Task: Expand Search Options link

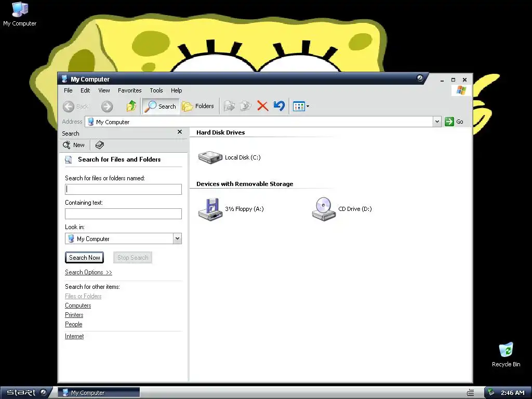Action: 88,272
